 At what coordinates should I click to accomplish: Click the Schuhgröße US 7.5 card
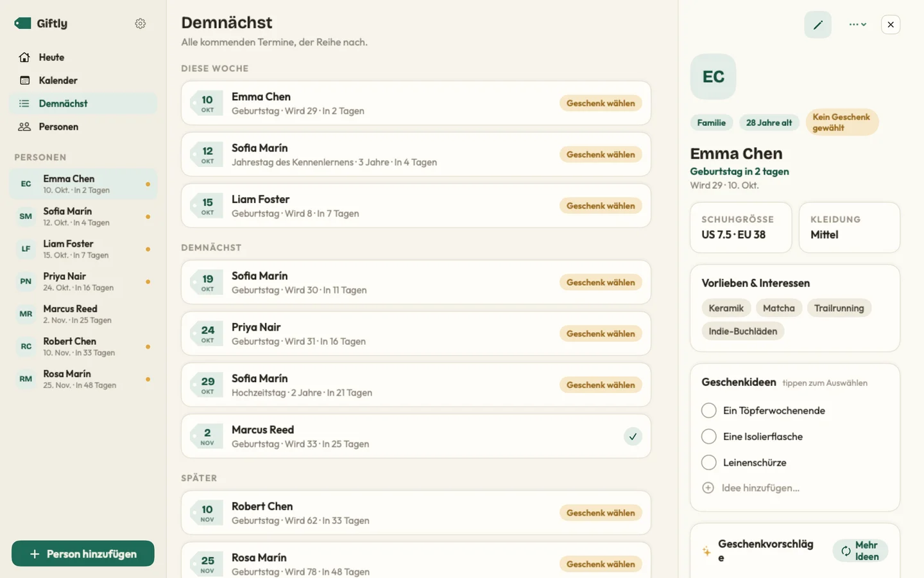[x=740, y=227]
